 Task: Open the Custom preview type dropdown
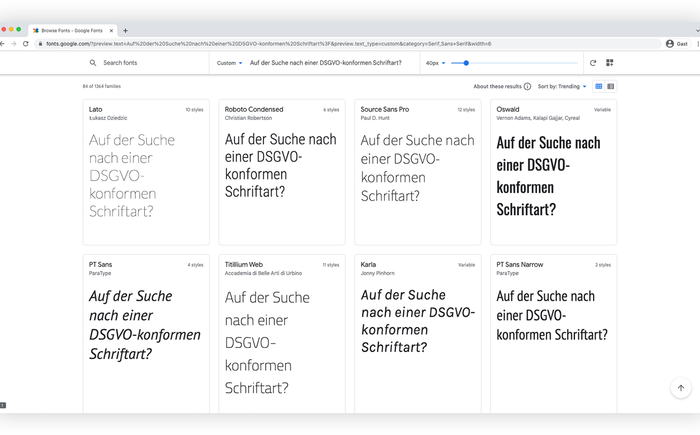point(229,63)
